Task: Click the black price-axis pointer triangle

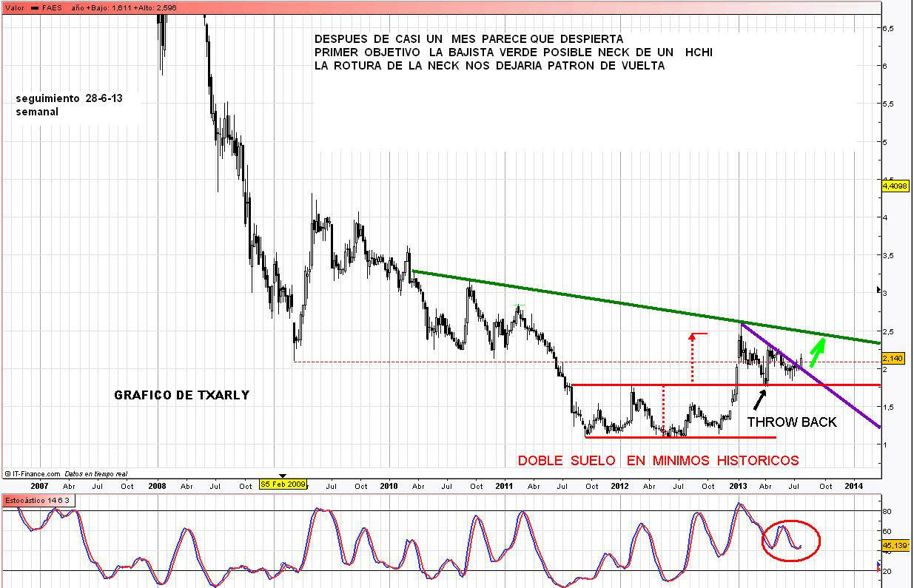Action: pos(878,290)
